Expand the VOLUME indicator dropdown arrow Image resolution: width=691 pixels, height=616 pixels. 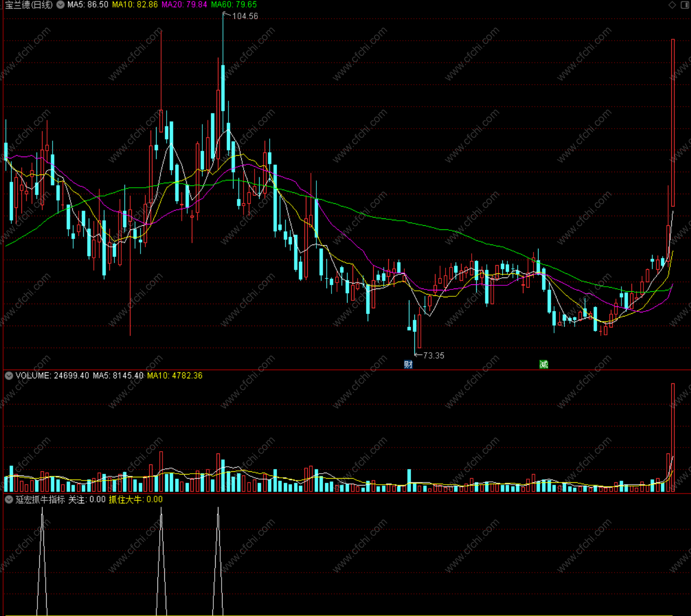[x=9, y=376]
